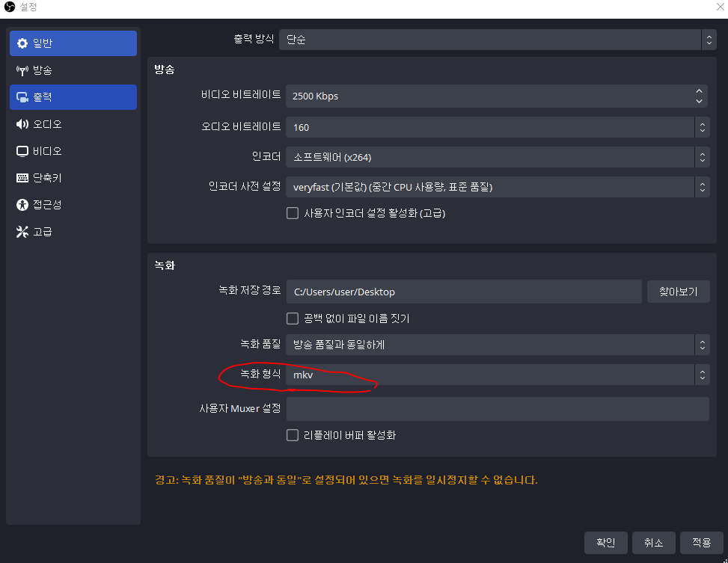Viewport: 728px width, 563px height.
Task: Switch to the 비디오 settings tab label
Action: tap(47, 151)
